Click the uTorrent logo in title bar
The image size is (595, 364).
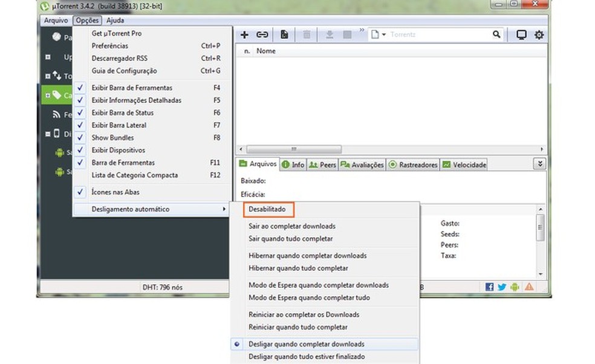pyautogui.click(x=45, y=6)
